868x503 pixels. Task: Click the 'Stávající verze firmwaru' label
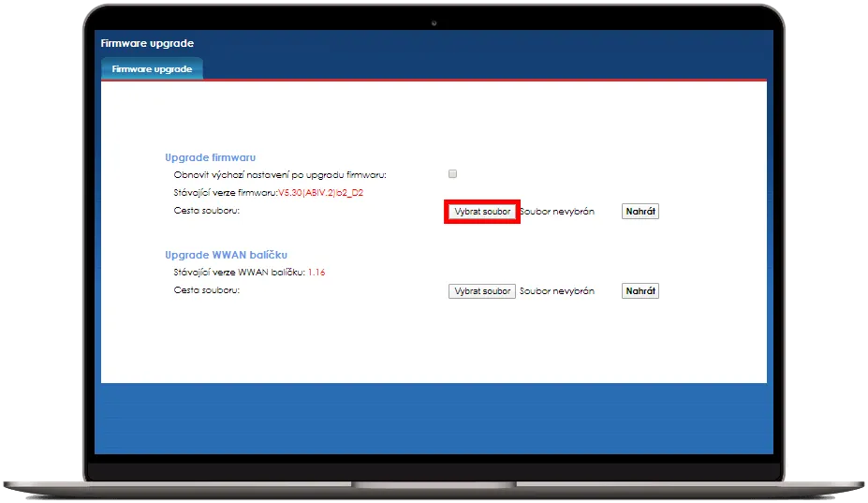click(225, 193)
